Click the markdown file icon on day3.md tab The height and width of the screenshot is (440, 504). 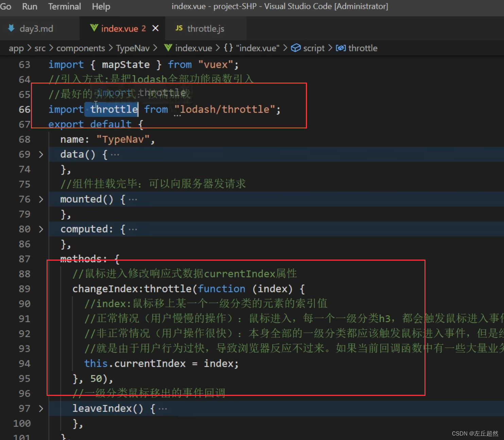pos(11,28)
